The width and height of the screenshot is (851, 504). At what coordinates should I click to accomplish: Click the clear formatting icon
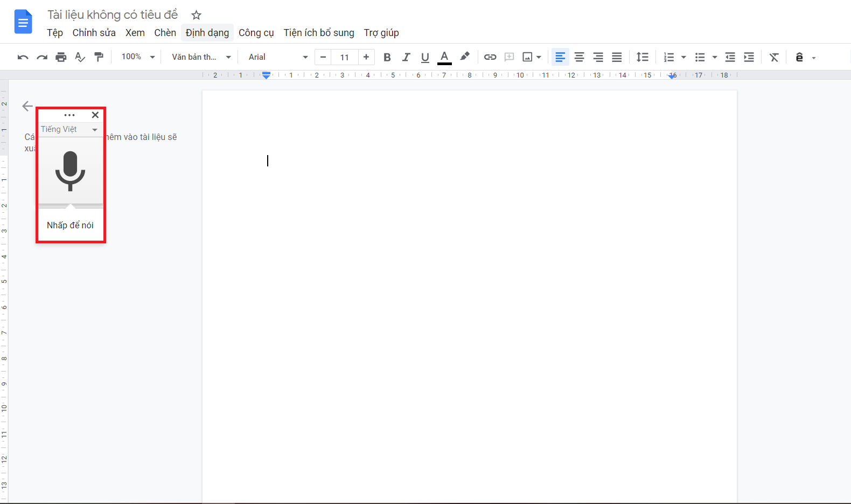click(x=774, y=57)
